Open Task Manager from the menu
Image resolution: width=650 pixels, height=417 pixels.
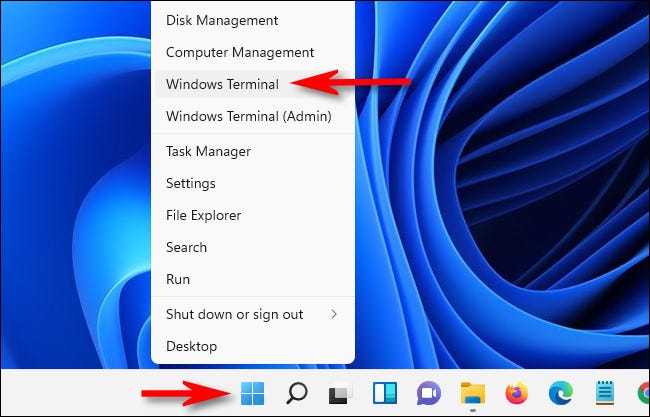point(208,151)
